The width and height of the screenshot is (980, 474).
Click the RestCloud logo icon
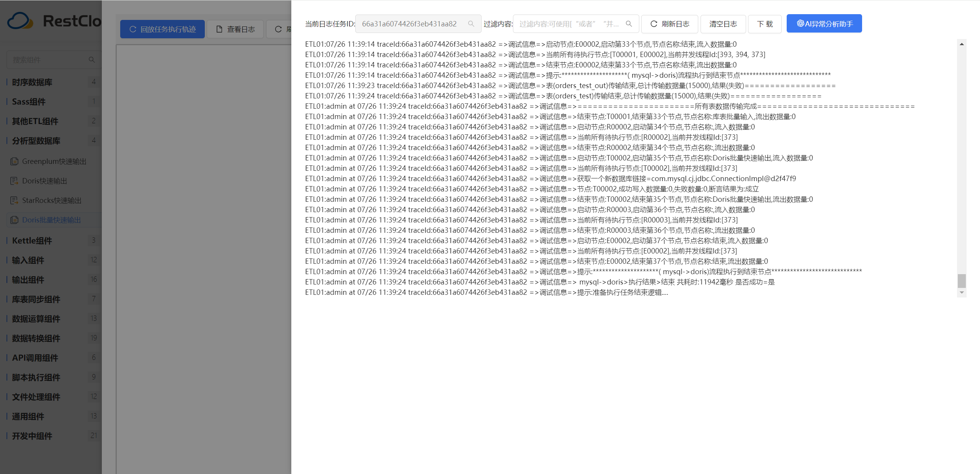click(x=20, y=21)
